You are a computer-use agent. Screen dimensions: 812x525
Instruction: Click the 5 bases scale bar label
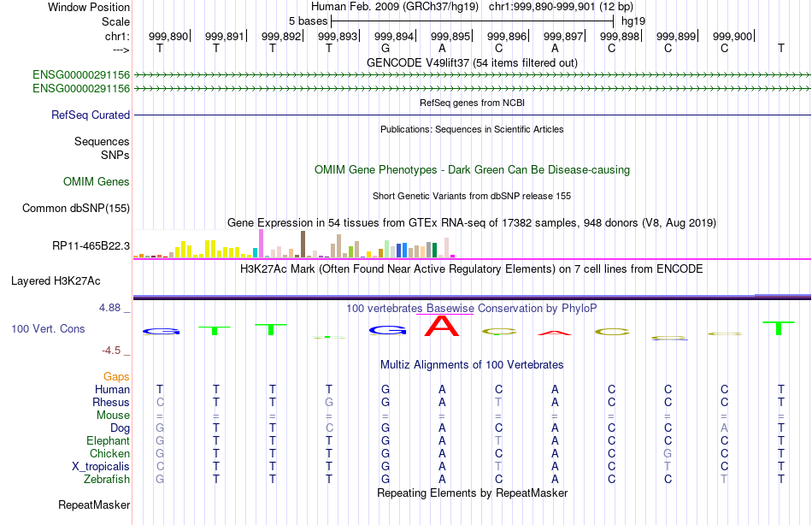point(308,21)
